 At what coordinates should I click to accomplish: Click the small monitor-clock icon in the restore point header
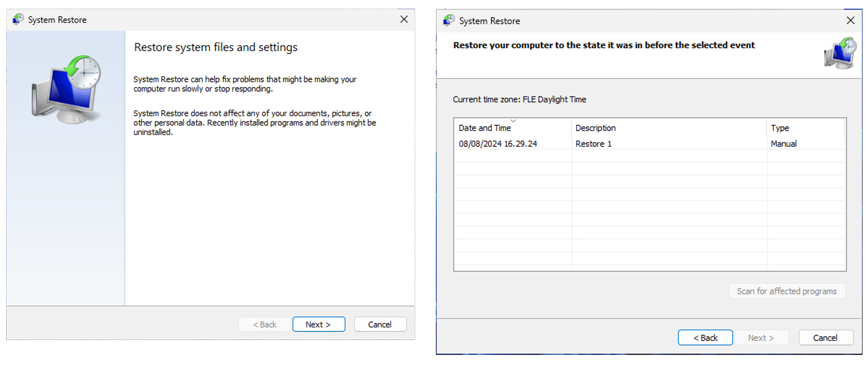(840, 53)
